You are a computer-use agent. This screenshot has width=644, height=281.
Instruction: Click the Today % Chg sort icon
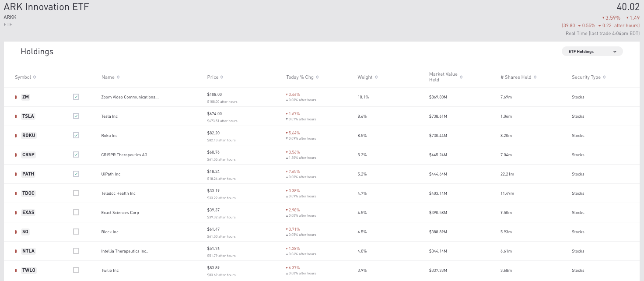tap(317, 77)
